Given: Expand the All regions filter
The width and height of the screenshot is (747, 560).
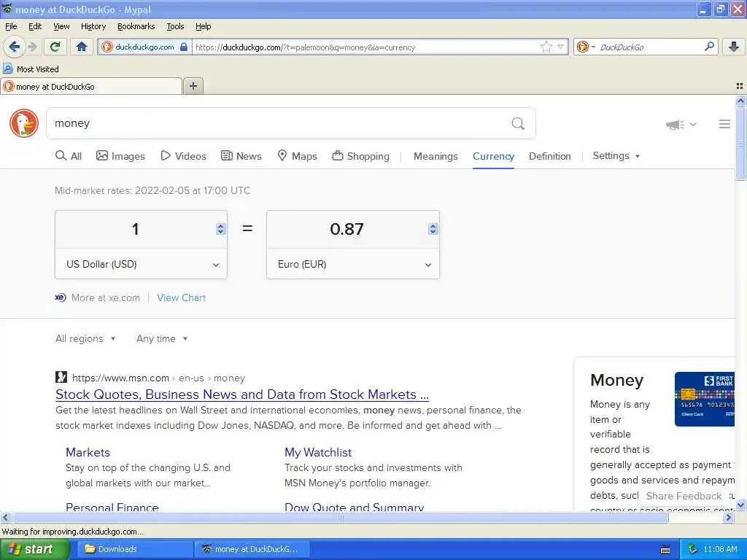Looking at the screenshot, I should click(x=85, y=338).
